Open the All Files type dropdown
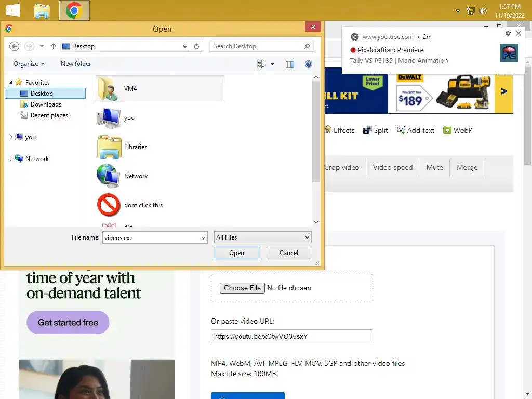The width and height of the screenshot is (532, 399). click(x=262, y=237)
